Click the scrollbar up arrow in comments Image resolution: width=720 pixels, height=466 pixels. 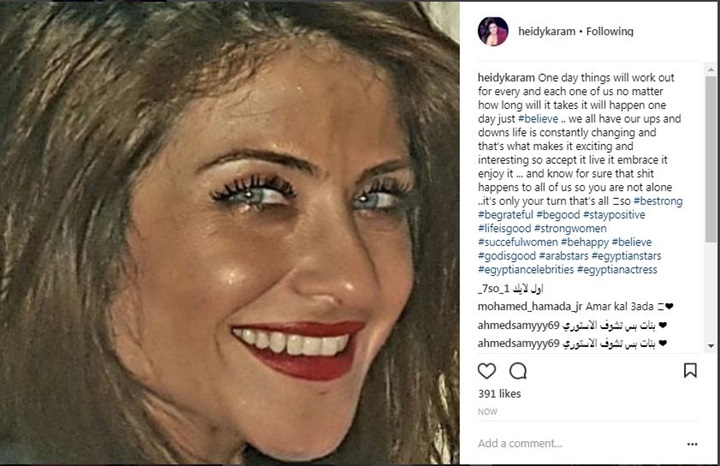click(711, 70)
